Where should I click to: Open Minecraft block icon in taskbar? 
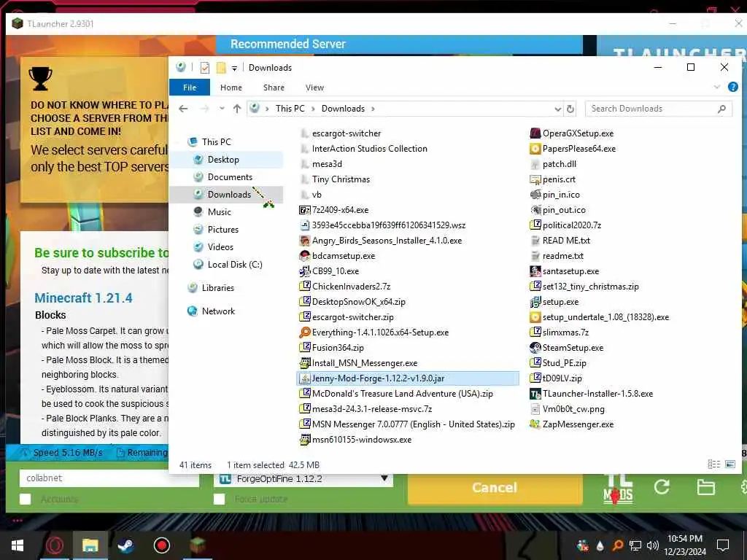(198, 545)
